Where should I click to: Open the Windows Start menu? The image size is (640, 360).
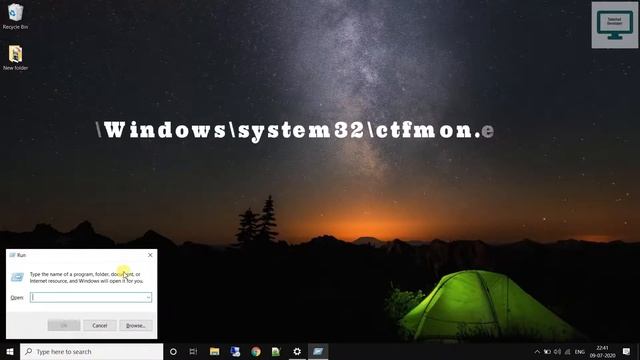click(x=10, y=351)
